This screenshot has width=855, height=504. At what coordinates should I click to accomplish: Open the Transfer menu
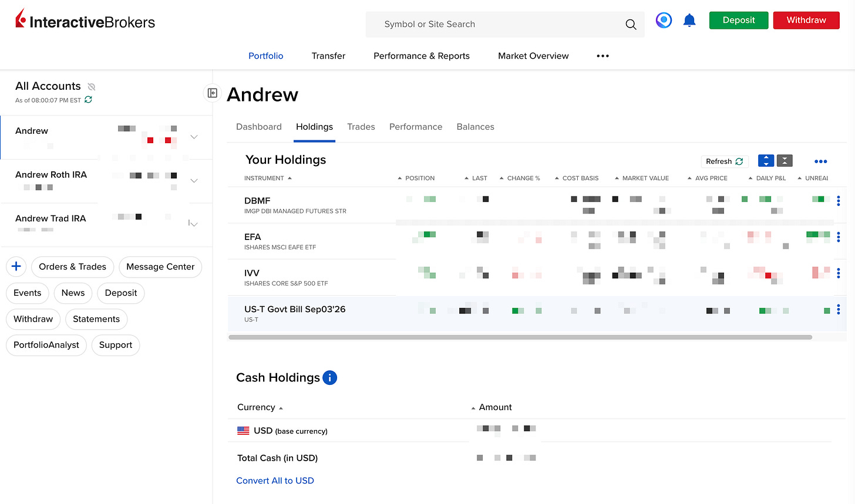click(x=328, y=56)
